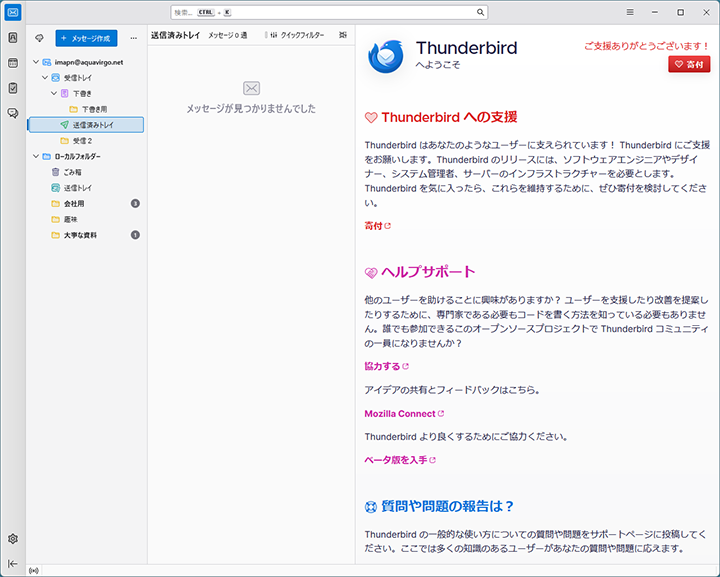
Task: Collapse the 下書き drafts subtree
Action: pyautogui.click(x=54, y=93)
